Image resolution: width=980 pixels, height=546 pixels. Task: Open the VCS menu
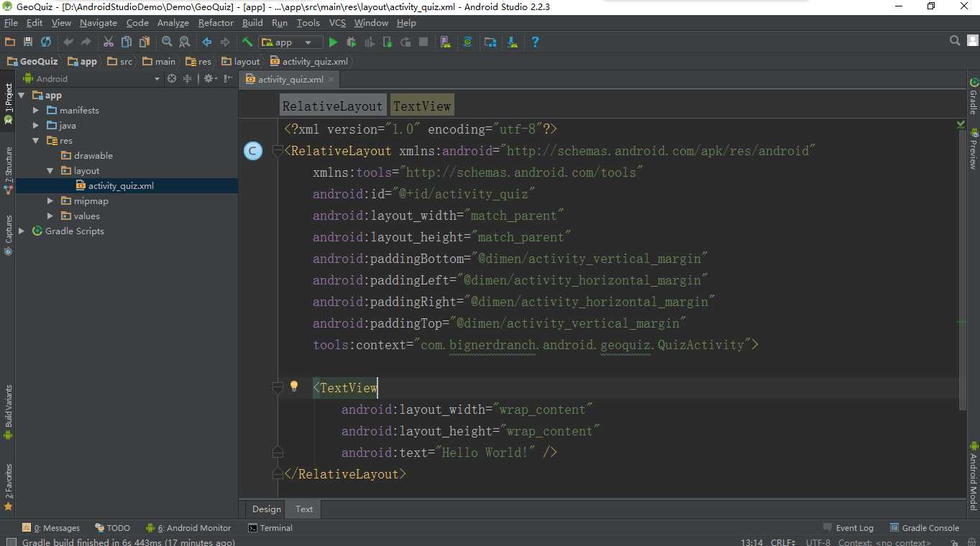coord(337,23)
